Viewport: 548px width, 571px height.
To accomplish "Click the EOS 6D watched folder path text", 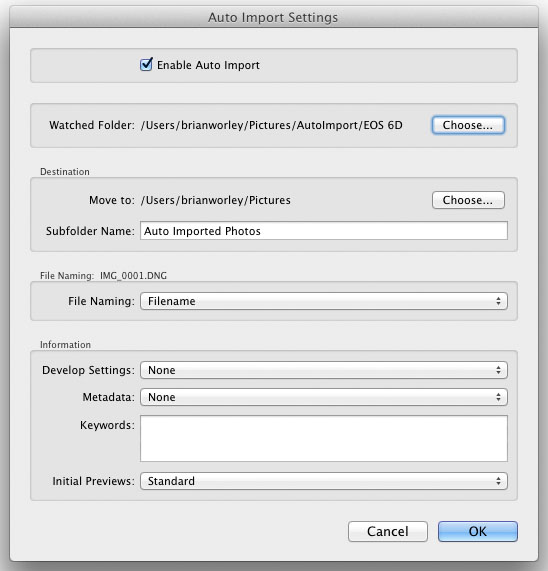I will click(x=272, y=125).
